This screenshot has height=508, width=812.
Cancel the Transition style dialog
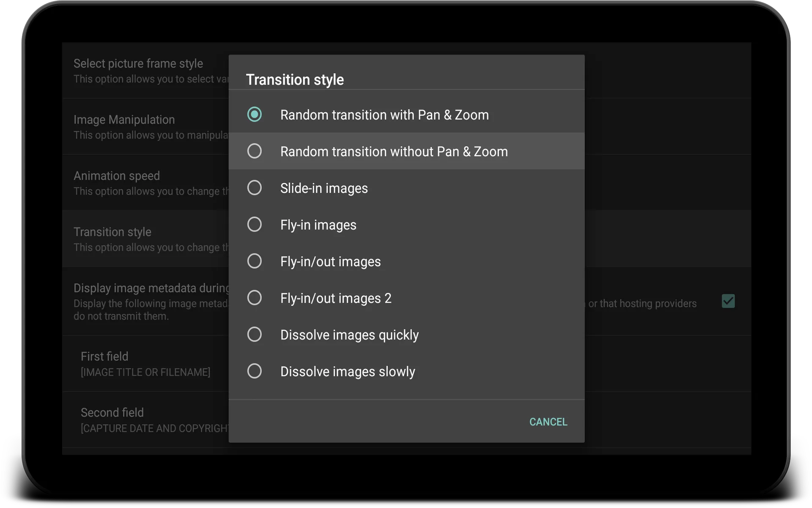point(548,422)
